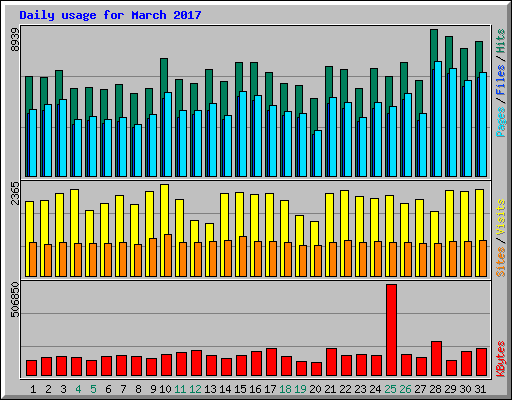Click the yellow Visits bar for day 29
Image resolution: width=512 pixels, height=400 pixels.
449,216
